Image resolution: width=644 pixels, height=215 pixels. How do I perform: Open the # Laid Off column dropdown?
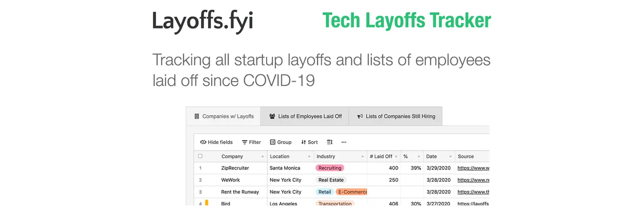[396, 157]
